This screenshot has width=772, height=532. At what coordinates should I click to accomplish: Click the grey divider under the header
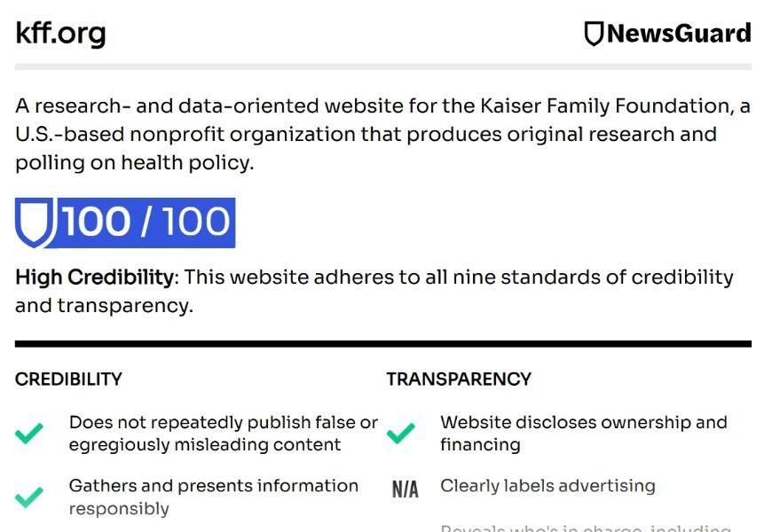tap(382, 66)
